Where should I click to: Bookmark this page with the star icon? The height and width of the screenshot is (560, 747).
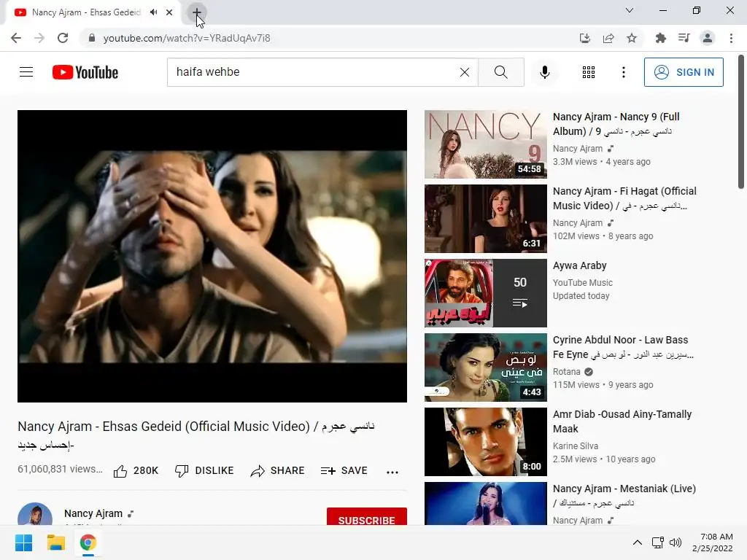click(632, 38)
